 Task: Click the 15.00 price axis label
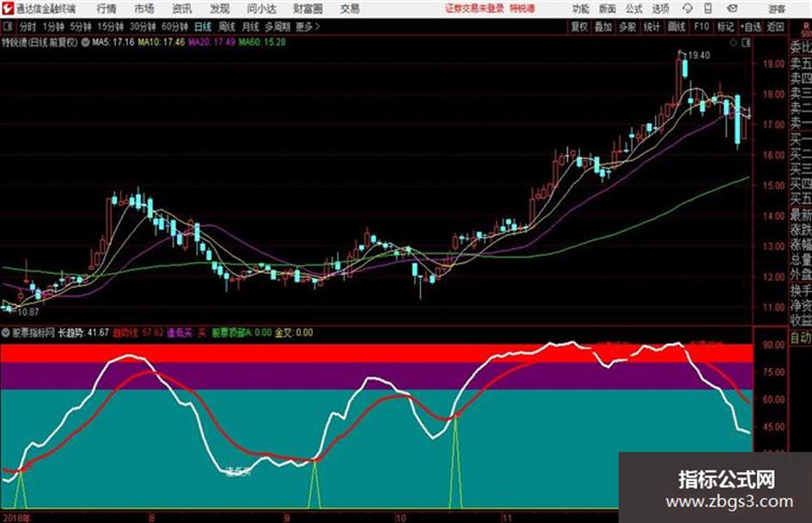pyautogui.click(x=773, y=185)
